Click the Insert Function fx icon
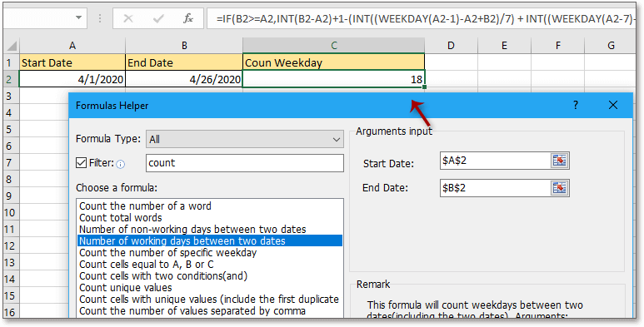 coord(188,18)
